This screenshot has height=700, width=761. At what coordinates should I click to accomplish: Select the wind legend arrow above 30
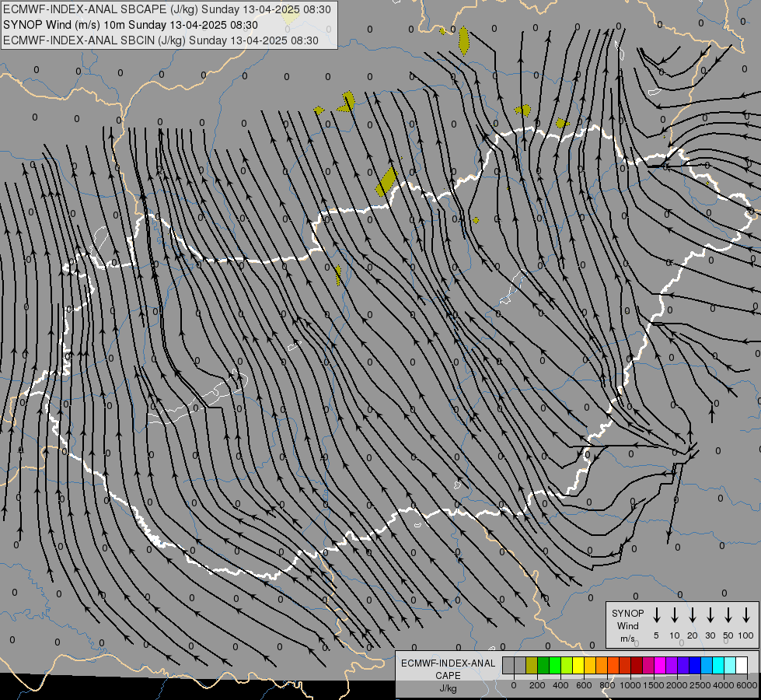click(x=710, y=615)
